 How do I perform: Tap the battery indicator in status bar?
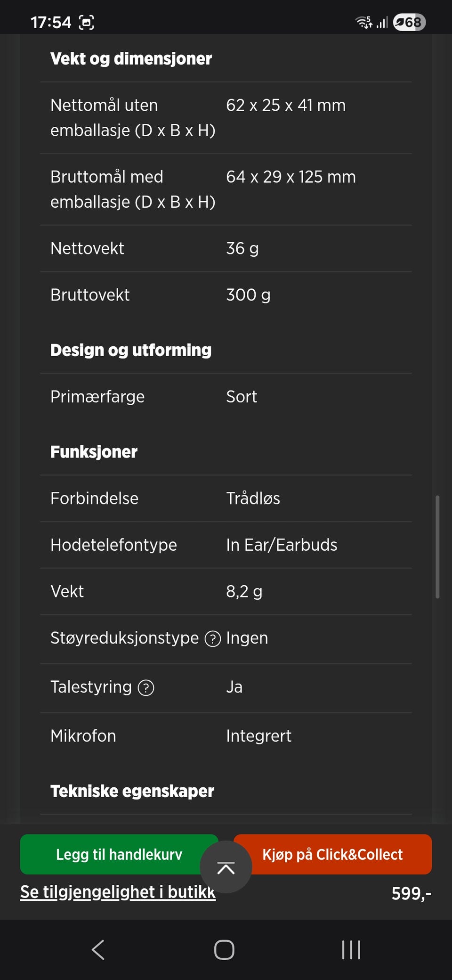(409, 22)
